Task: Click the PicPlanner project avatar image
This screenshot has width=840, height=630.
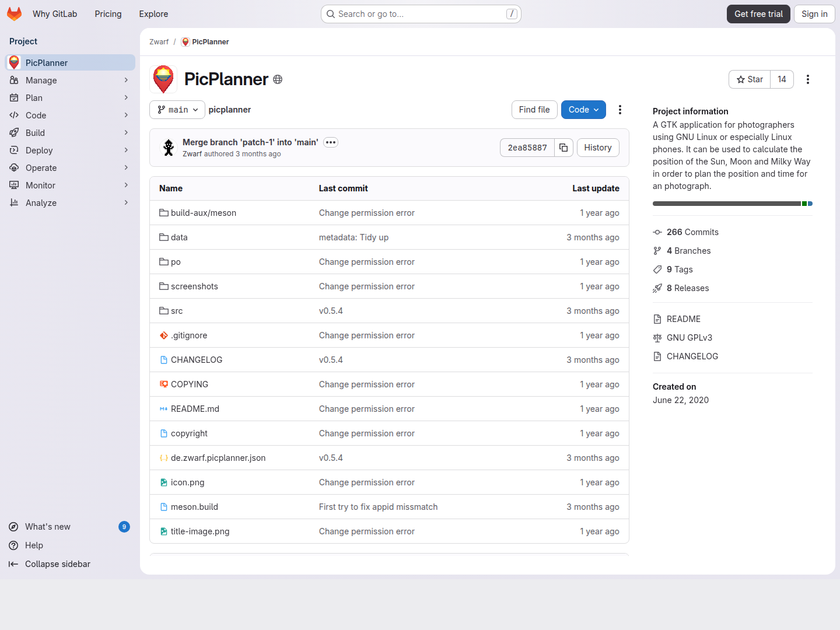Action: 163,79
